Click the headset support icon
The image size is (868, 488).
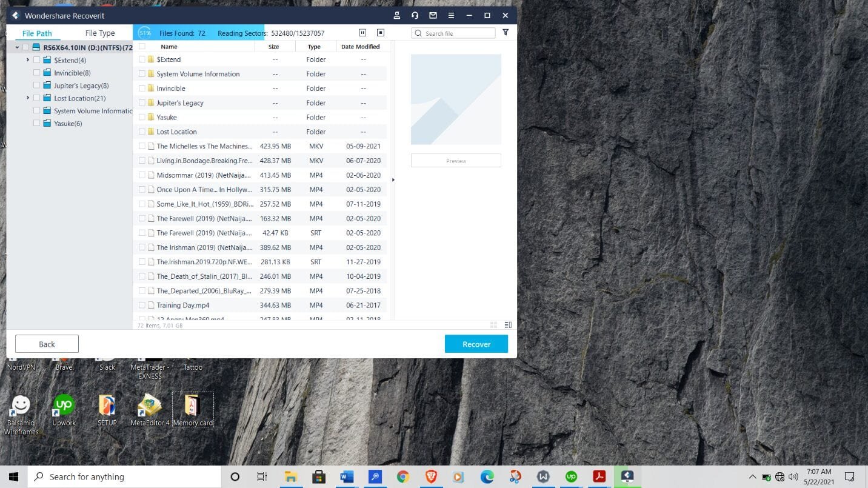click(415, 15)
